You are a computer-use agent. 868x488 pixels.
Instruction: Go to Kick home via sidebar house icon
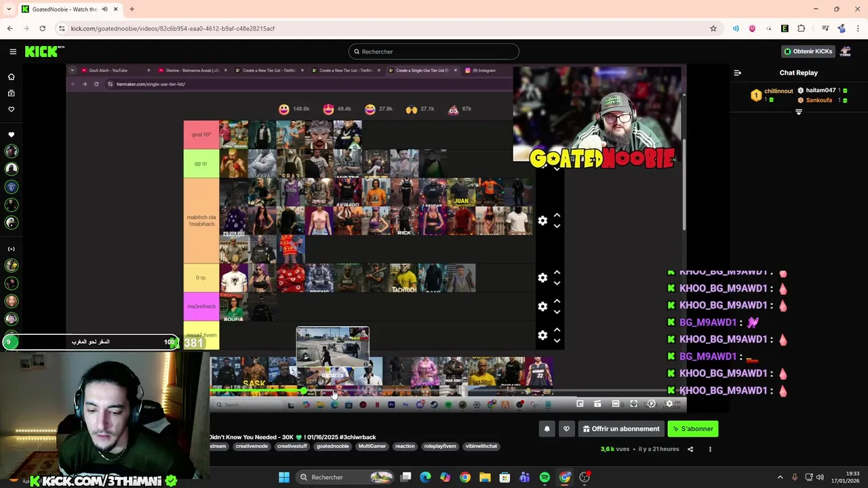[11, 77]
